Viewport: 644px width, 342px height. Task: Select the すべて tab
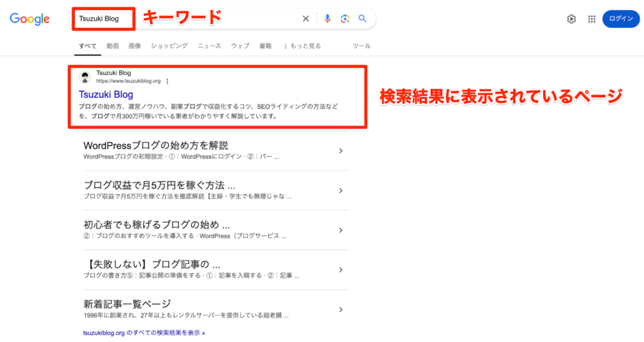(87, 46)
